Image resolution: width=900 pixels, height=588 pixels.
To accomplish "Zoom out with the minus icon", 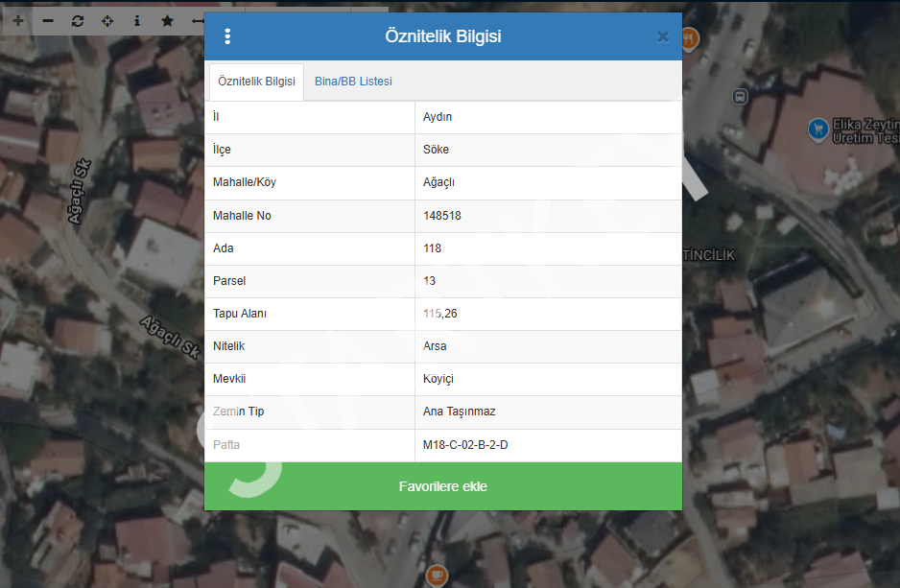I will (x=48, y=21).
